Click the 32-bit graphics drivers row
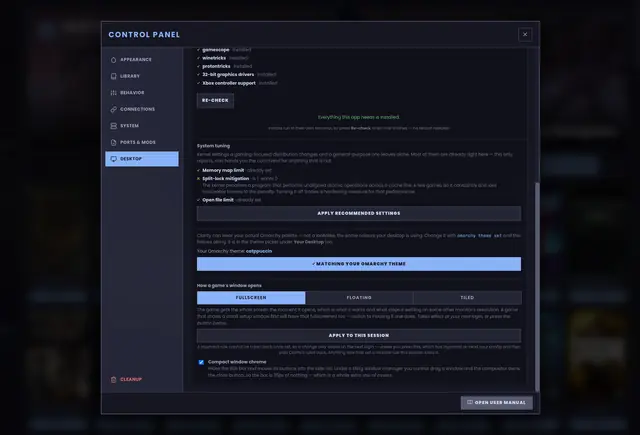640x435 pixels. pos(237,75)
